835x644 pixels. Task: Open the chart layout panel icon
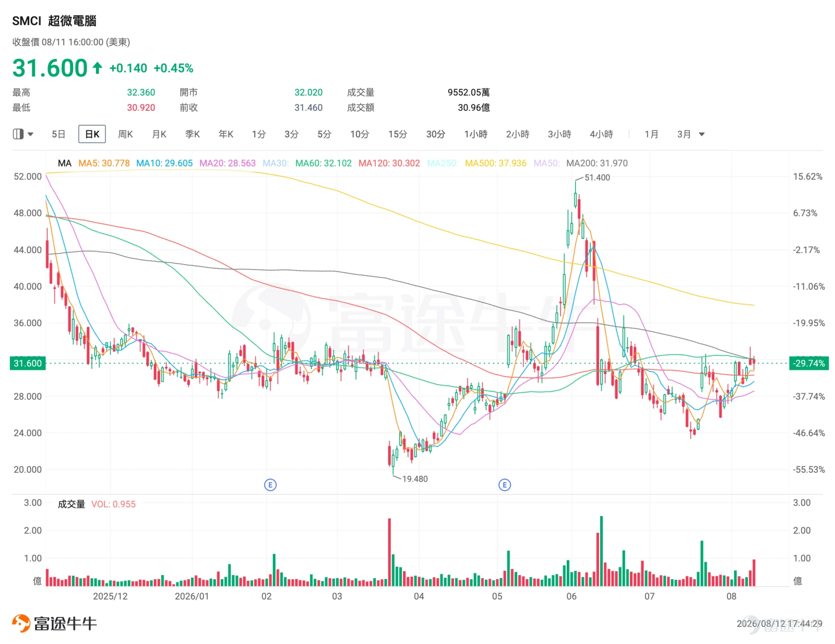[x=18, y=134]
